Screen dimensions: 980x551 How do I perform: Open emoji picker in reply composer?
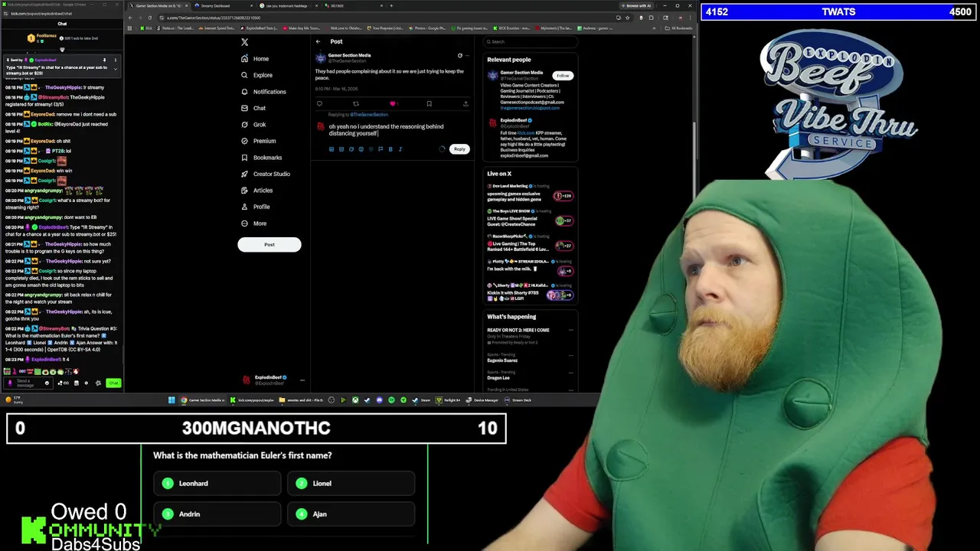[x=361, y=149]
